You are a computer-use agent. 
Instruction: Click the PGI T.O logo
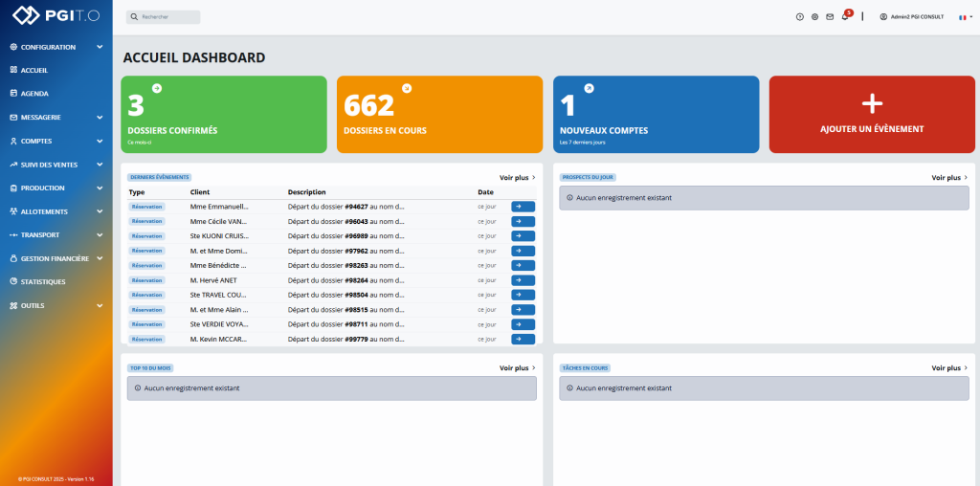56,16
